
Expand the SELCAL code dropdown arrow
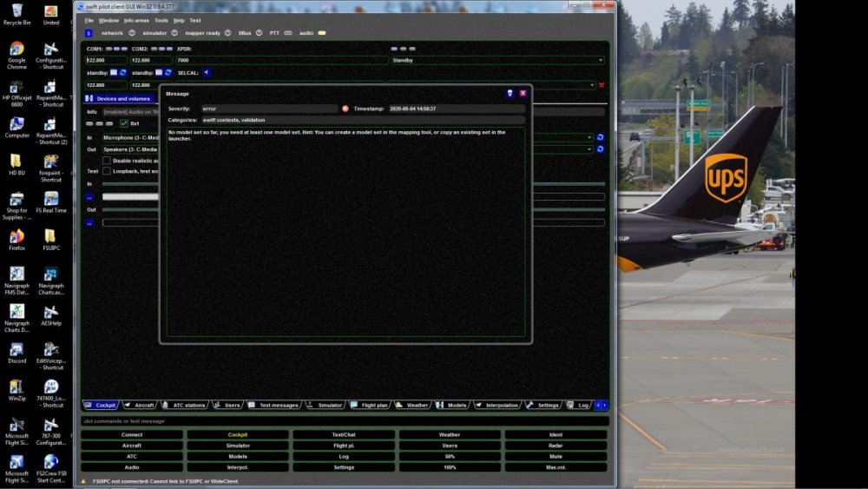tap(592, 85)
